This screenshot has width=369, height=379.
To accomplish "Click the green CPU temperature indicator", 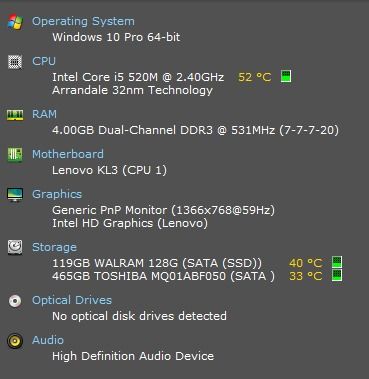I will 286,76.
